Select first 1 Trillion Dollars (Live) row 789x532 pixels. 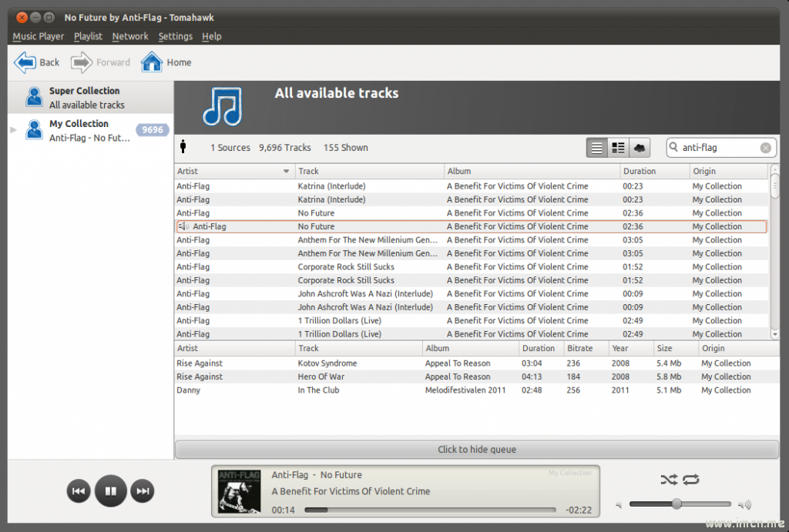pos(471,320)
